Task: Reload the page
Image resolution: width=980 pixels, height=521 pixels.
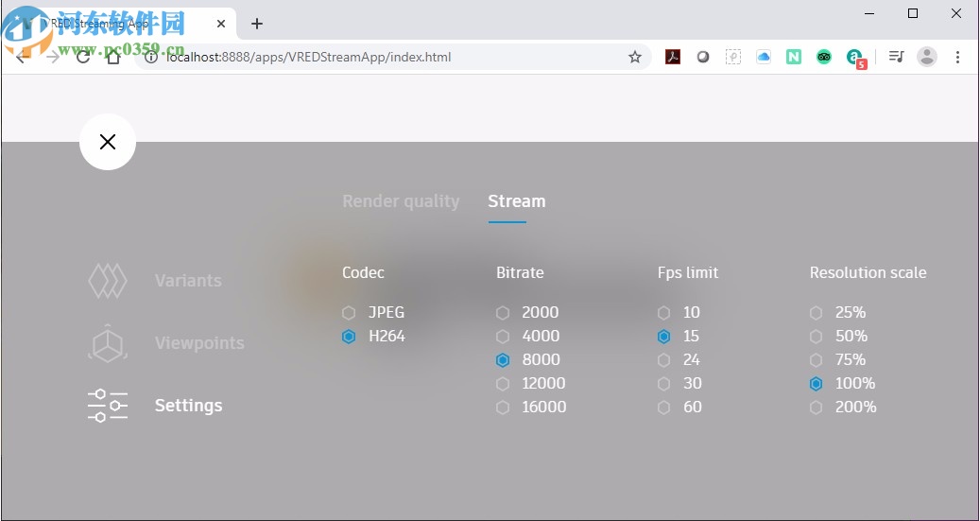Action: 83,58
